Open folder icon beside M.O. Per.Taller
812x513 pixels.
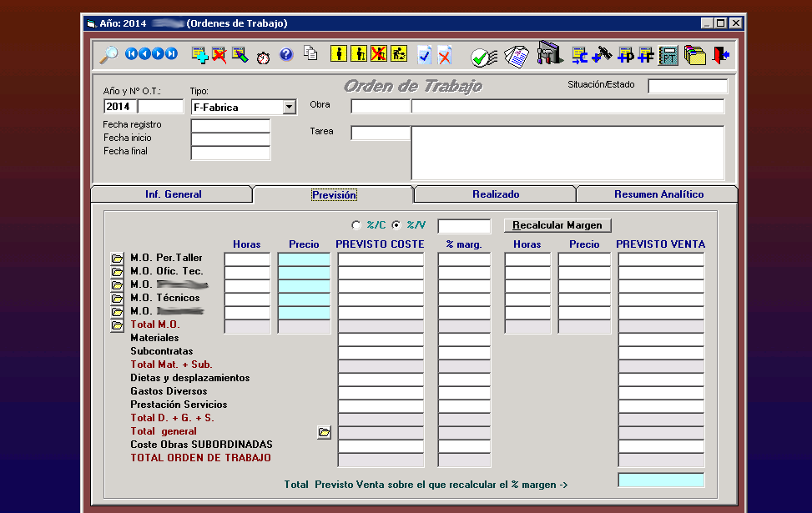click(117, 258)
